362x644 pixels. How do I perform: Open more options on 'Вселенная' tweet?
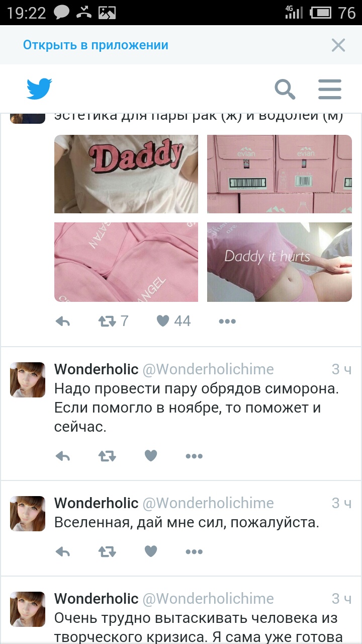click(x=194, y=552)
